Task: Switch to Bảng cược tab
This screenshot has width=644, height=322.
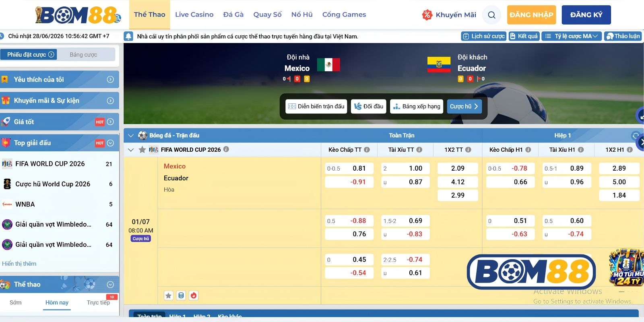Action: [83, 54]
